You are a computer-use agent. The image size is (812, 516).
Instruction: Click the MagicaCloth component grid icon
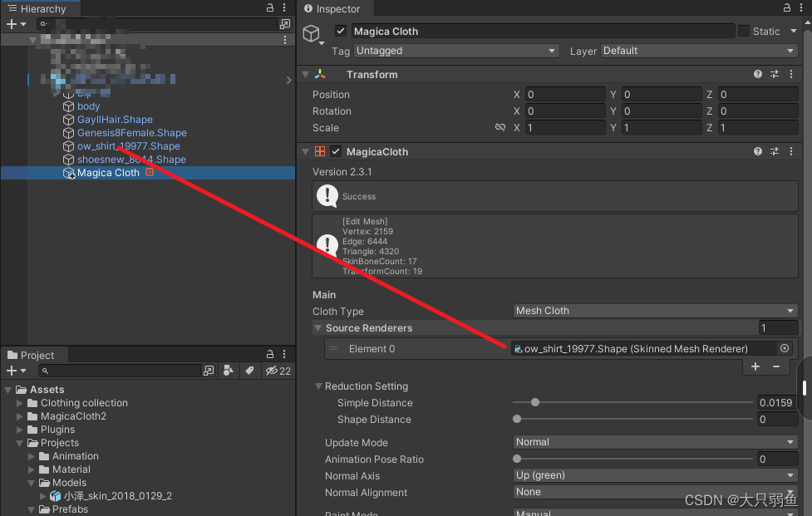tap(320, 152)
